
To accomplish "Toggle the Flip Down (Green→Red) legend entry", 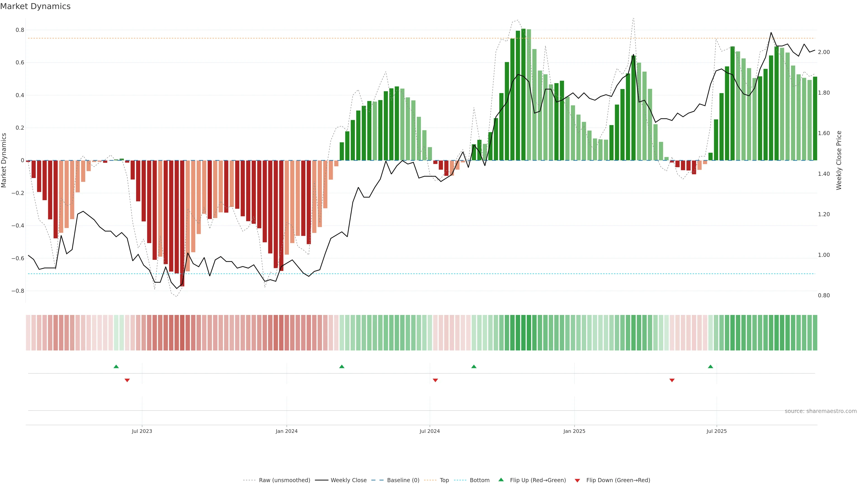I will 618,480.
